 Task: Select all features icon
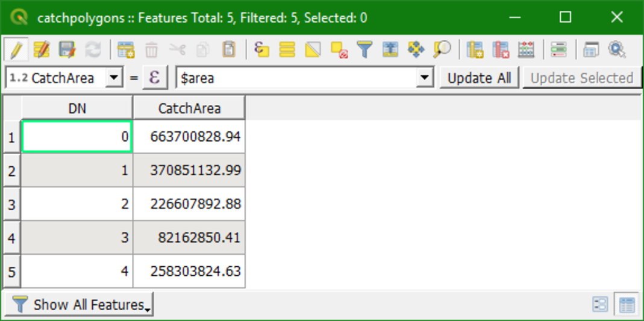287,50
